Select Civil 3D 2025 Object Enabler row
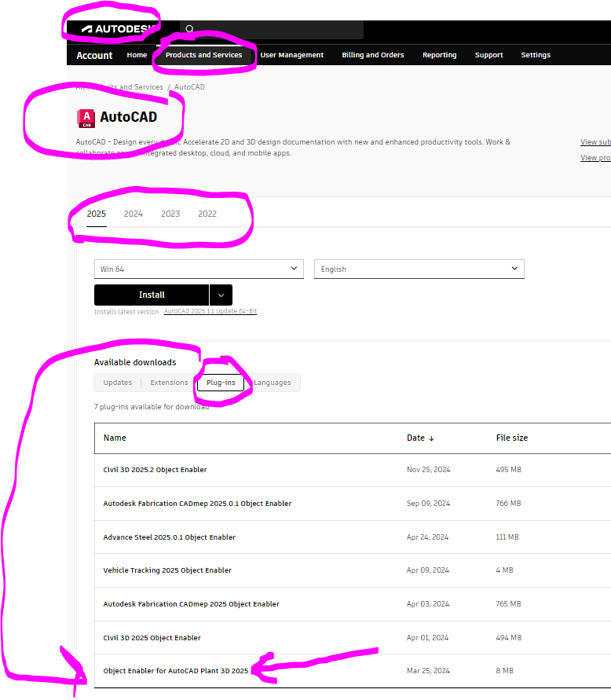Screen dimensions: 611x700 (353, 637)
